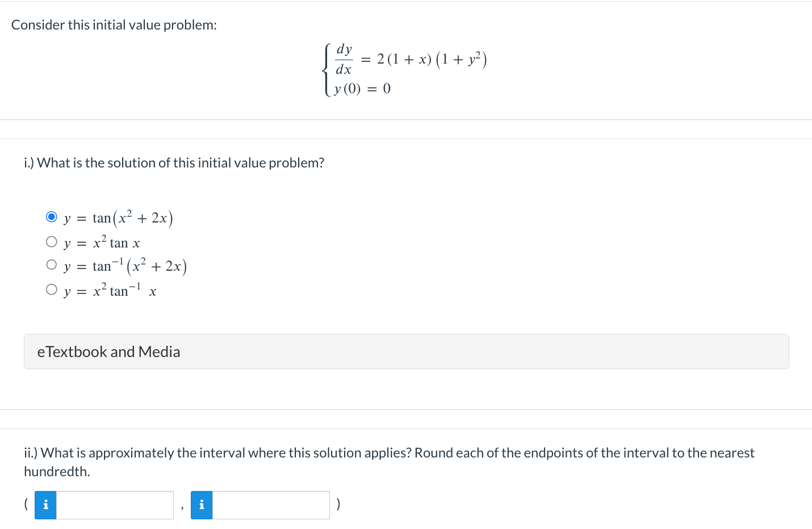Screen dimensions: 812x529
Task: Open the eTextbook and Media section
Action: click(406, 351)
